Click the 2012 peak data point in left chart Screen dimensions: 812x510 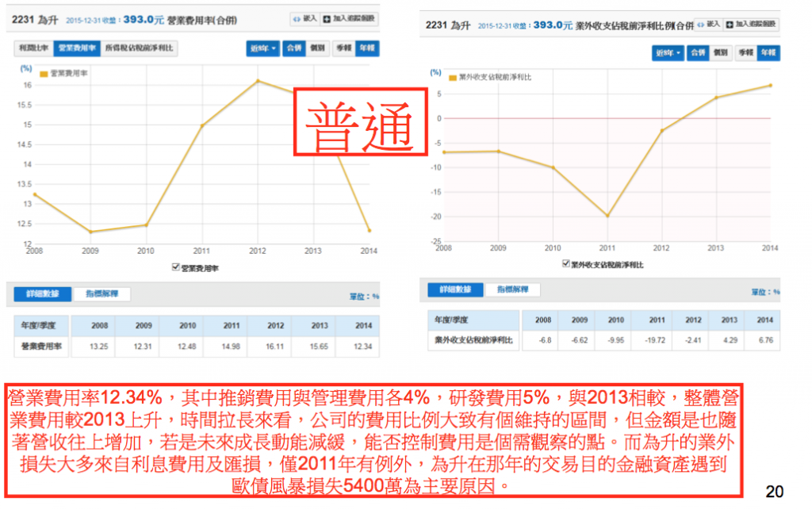[258, 81]
